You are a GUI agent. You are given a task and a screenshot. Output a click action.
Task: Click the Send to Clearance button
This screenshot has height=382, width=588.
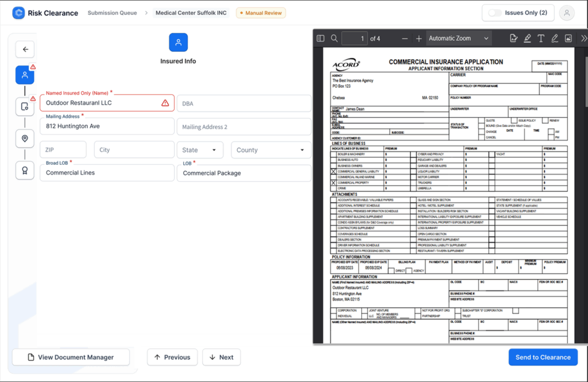(x=543, y=357)
